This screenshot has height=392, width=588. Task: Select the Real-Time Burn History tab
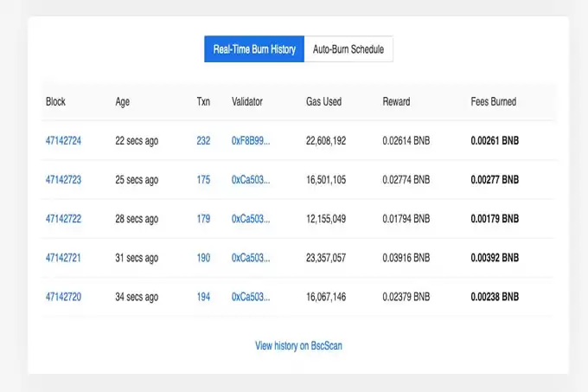point(254,49)
